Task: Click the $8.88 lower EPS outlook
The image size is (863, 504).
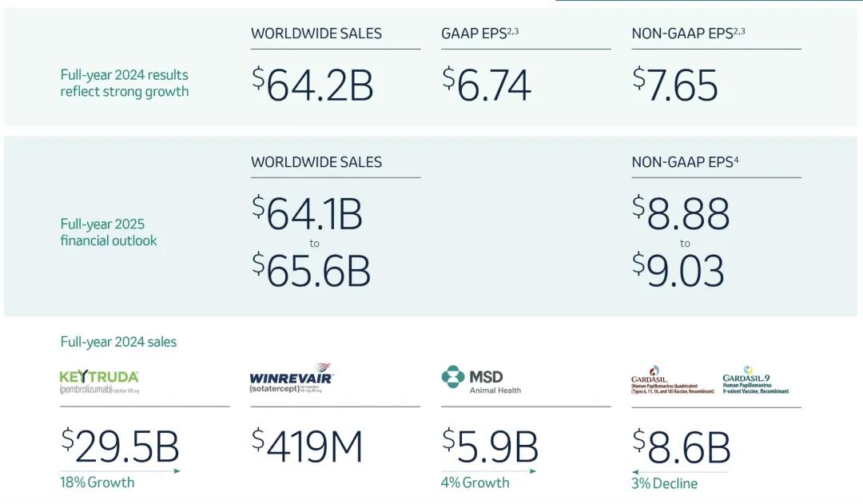Action: click(x=681, y=213)
